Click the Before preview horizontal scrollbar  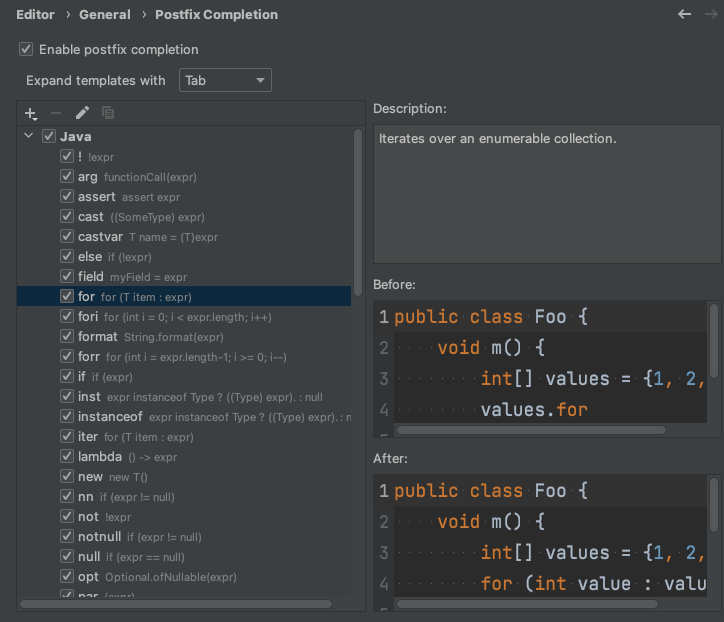tap(530, 429)
